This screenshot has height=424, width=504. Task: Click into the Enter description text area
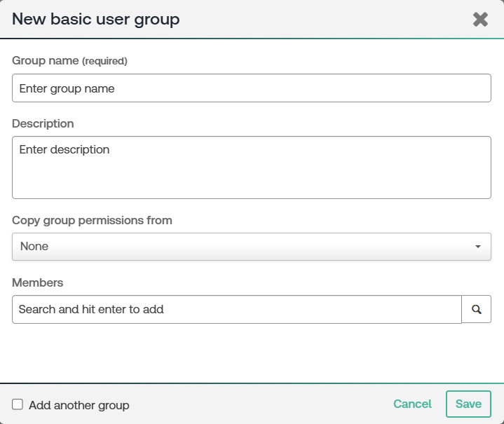tap(251, 168)
